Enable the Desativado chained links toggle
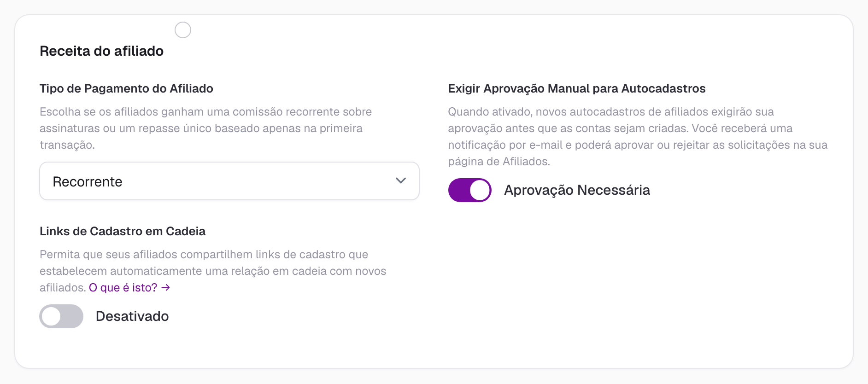Image resolution: width=868 pixels, height=384 pixels. (x=61, y=316)
